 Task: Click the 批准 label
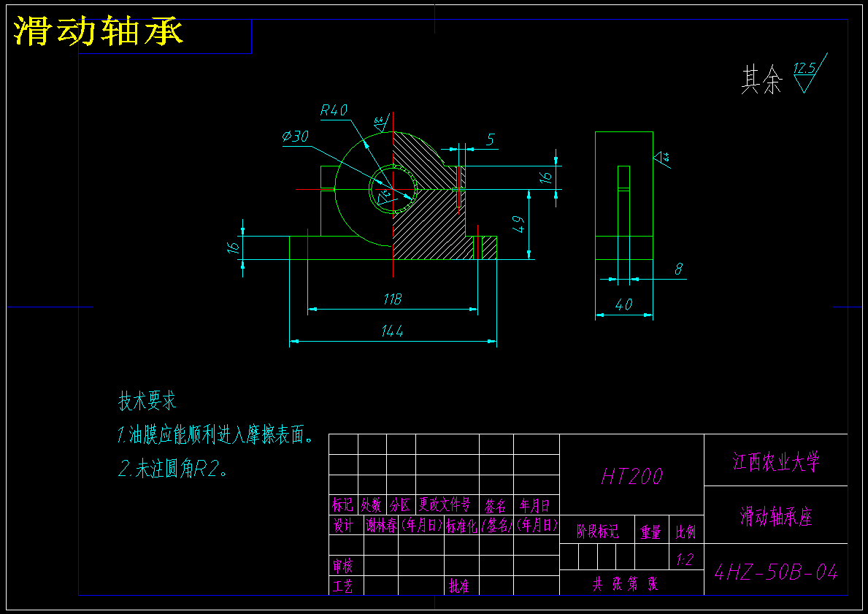coord(459,586)
